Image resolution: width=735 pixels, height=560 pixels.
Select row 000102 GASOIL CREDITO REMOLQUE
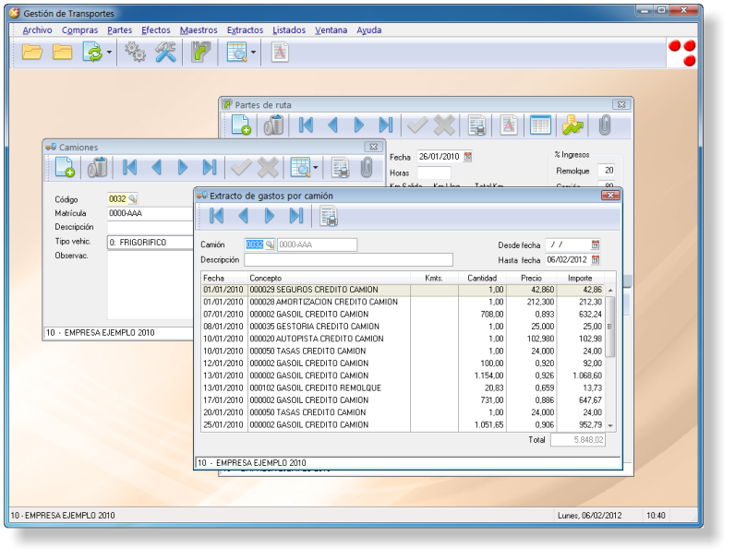(x=404, y=387)
